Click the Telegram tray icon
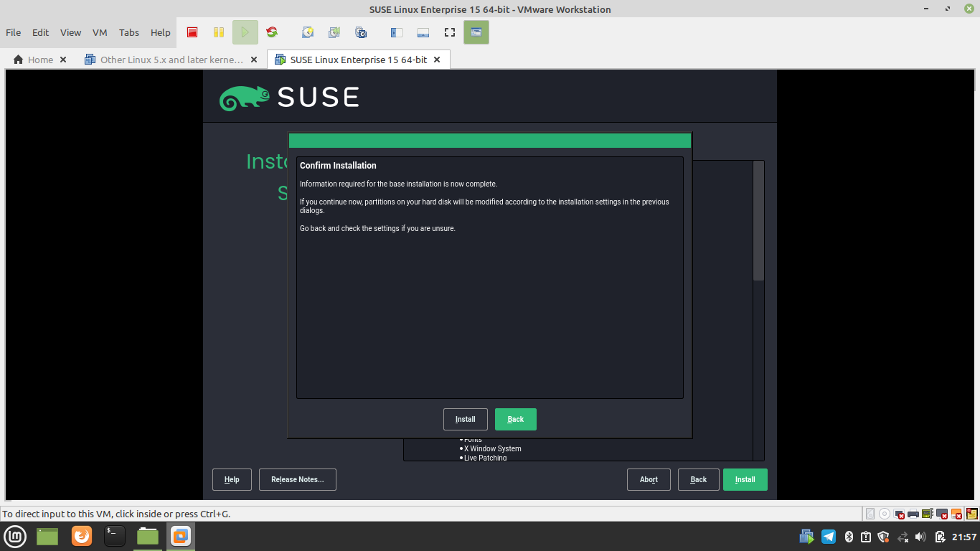The width and height of the screenshot is (980, 551). [x=829, y=537]
